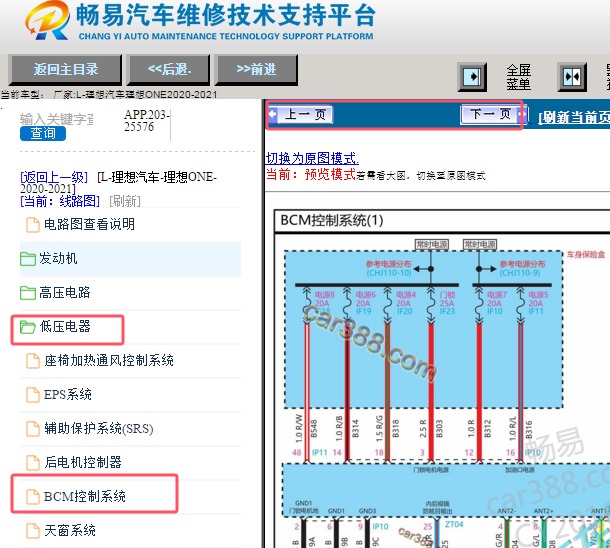Click the page icon beside BCM控制系统
The image size is (610, 548).
click(33, 497)
